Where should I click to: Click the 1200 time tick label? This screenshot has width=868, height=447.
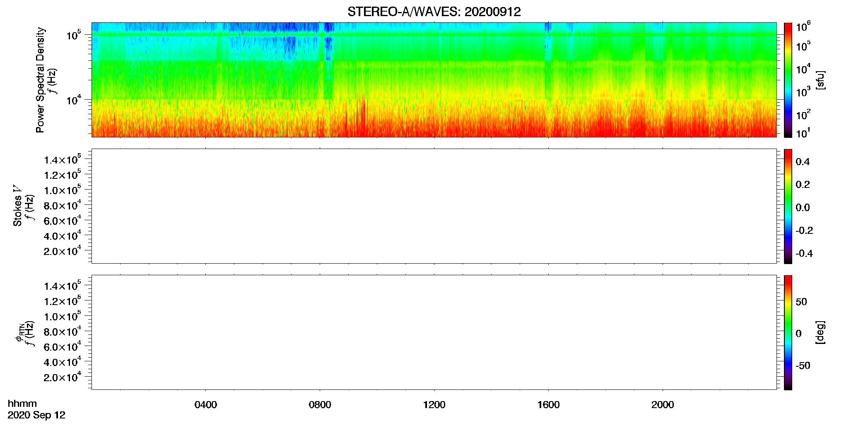434,405
